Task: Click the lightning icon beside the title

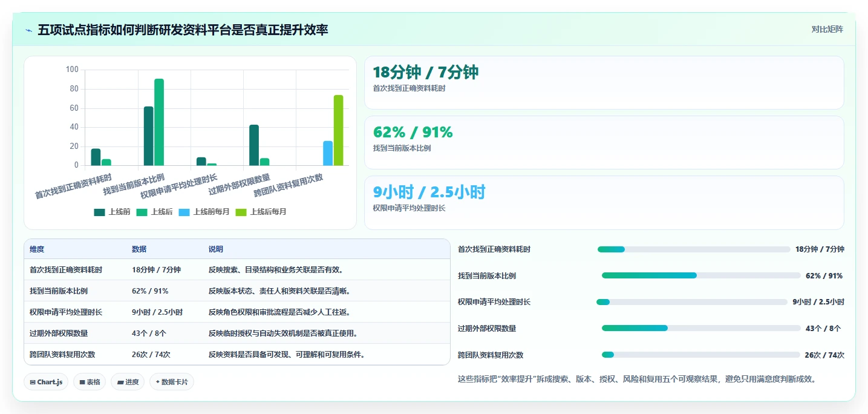Action: pos(28,30)
